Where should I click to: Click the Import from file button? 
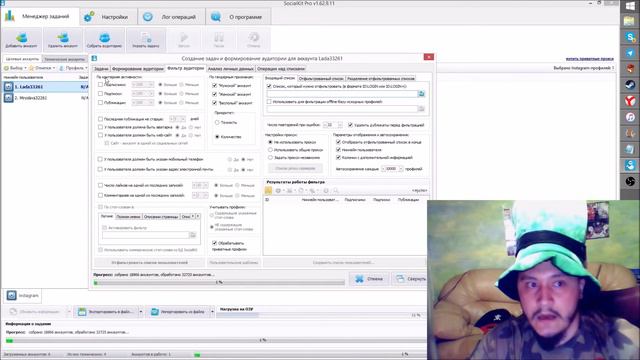tap(179, 311)
